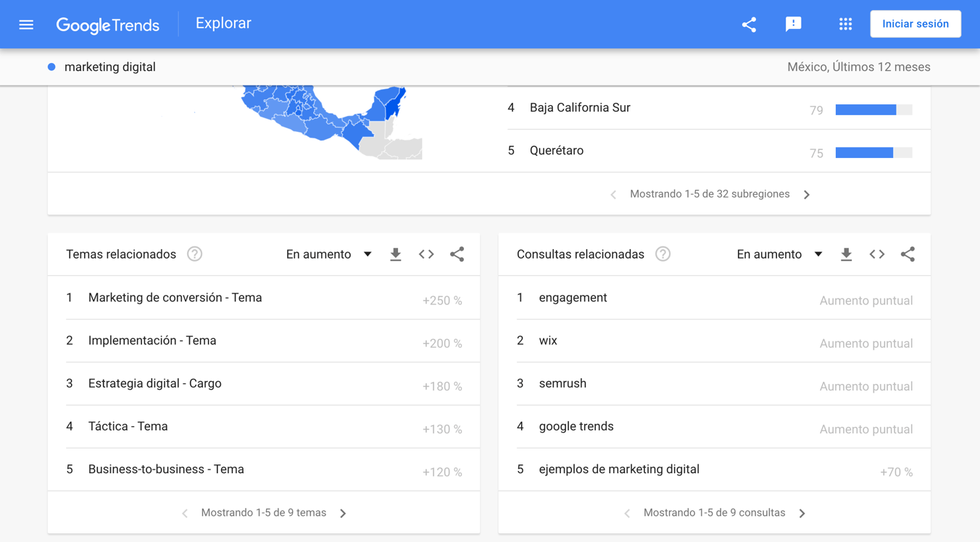Viewport: 980px width, 542px height.
Task: Embed the Temas relacionados widget
Action: [x=426, y=254]
